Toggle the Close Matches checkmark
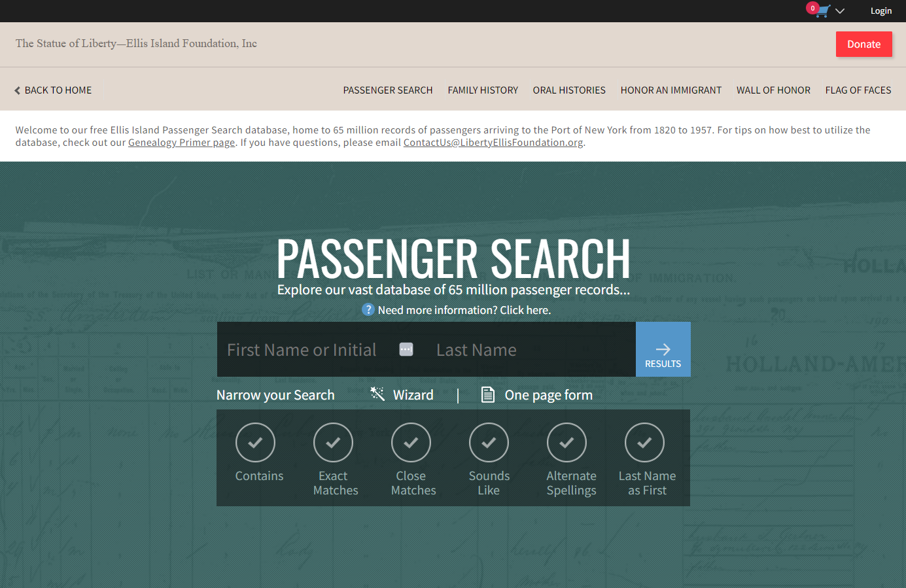Viewport: 906px width, 588px height. (x=411, y=443)
